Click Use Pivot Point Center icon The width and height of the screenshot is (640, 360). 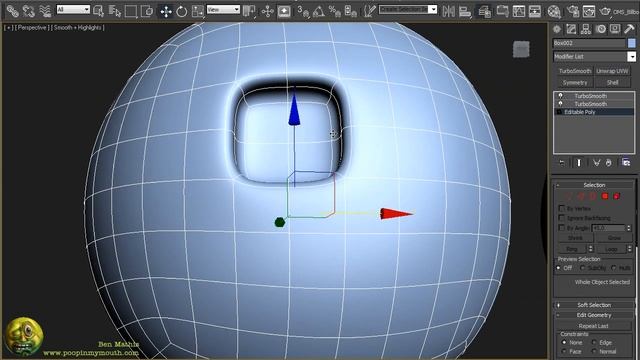coord(249,11)
